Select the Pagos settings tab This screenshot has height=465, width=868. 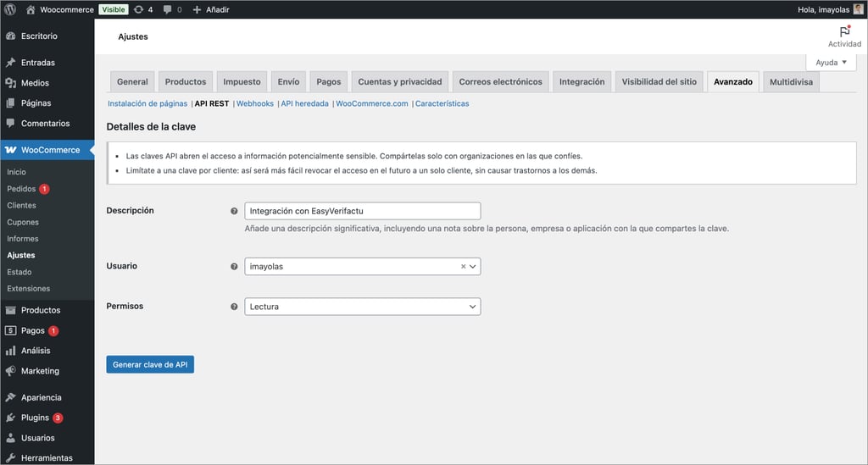tap(329, 82)
